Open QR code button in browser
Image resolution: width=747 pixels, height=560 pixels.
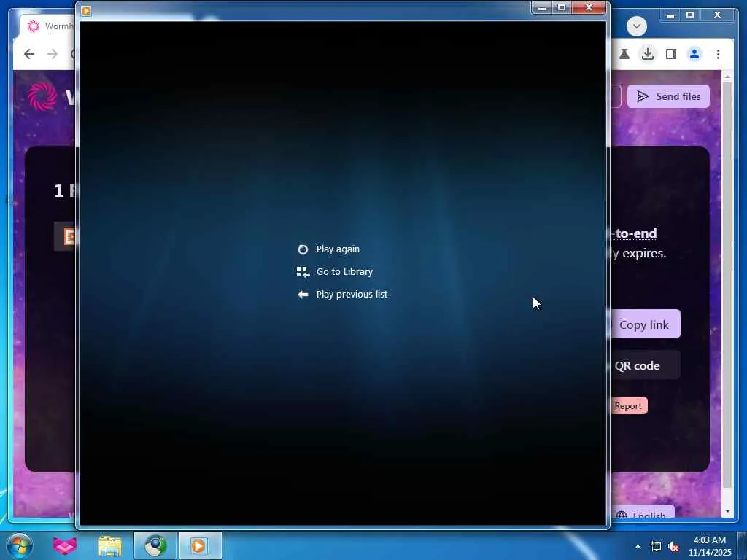click(644, 365)
